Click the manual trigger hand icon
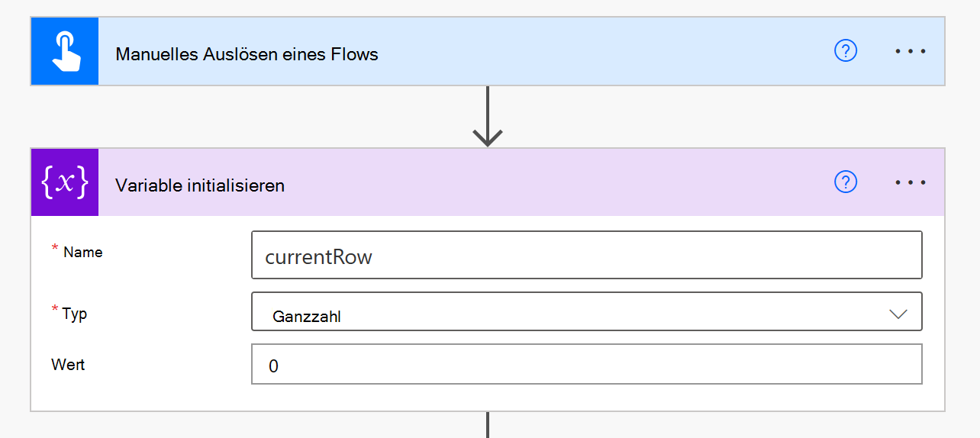Image resolution: width=980 pixels, height=438 pixels. pyautogui.click(x=65, y=51)
